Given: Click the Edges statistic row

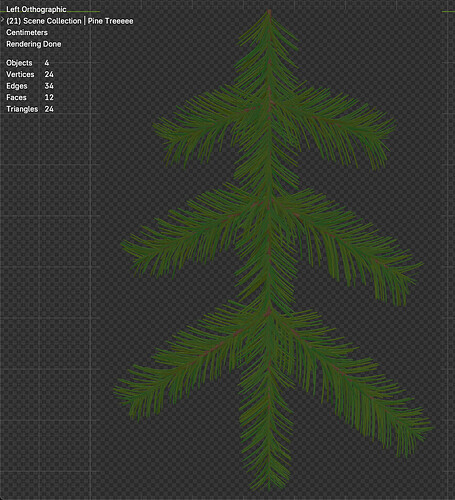Looking at the screenshot, I should tap(30, 86).
